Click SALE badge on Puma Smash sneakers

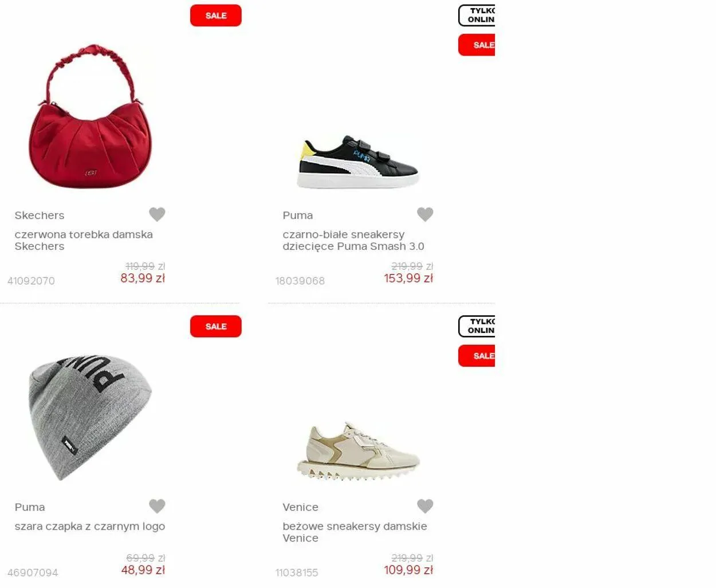pyautogui.click(x=477, y=45)
